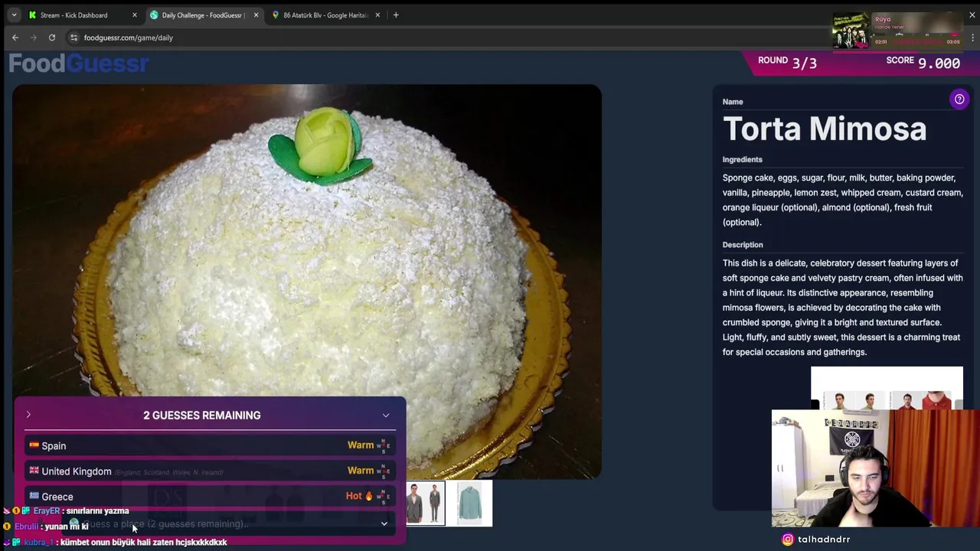Click the compass icon on the Spain row

point(384,445)
